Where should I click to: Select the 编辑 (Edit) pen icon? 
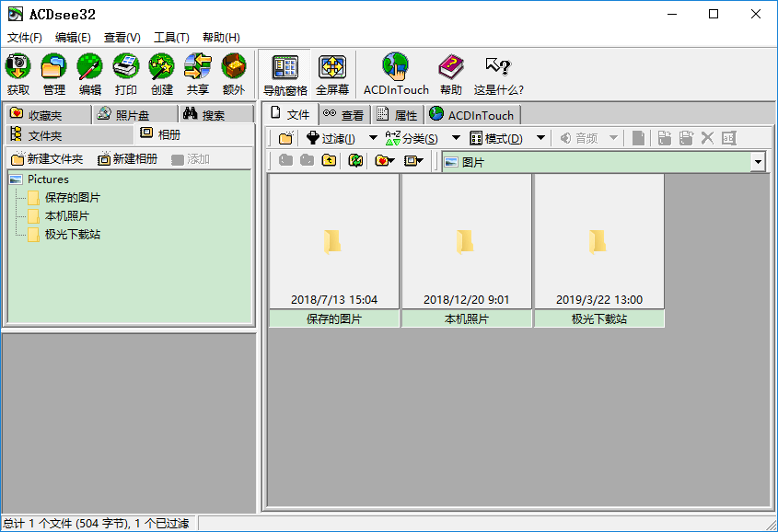(x=90, y=67)
